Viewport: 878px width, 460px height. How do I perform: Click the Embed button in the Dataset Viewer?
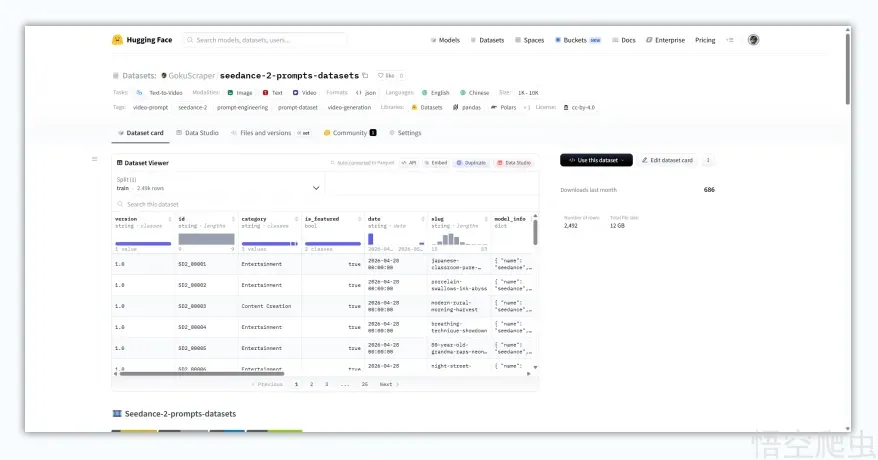(x=436, y=163)
